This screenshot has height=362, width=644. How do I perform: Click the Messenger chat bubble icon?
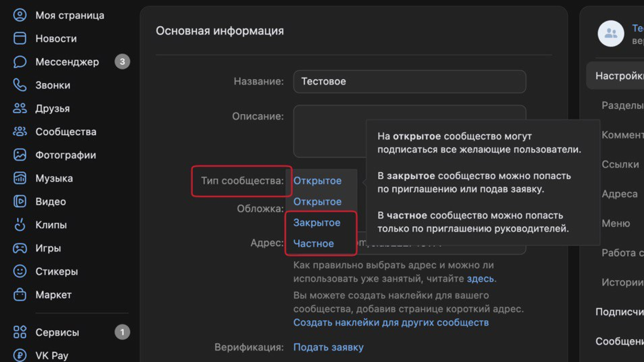[x=20, y=62]
